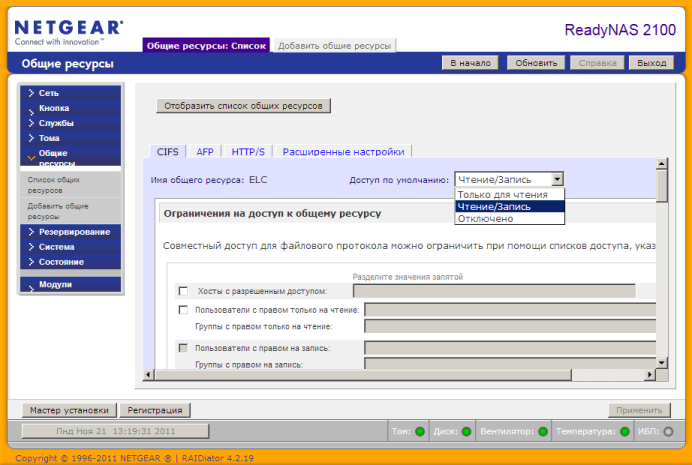Image resolution: width=692 pixels, height=465 pixels.
Task: Click the down arrow of vertical scrollbar
Action: click(x=662, y=363)
